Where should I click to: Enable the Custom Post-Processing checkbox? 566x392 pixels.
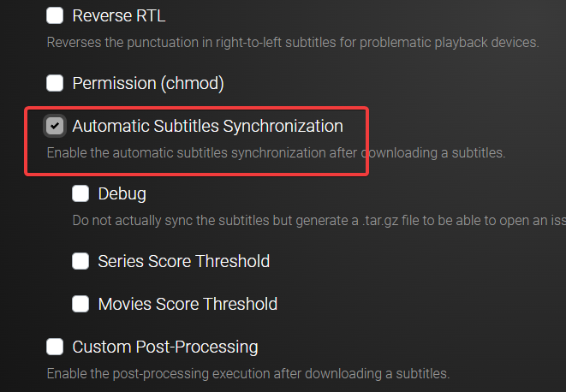pyautogui.click(x=55, y=347)
